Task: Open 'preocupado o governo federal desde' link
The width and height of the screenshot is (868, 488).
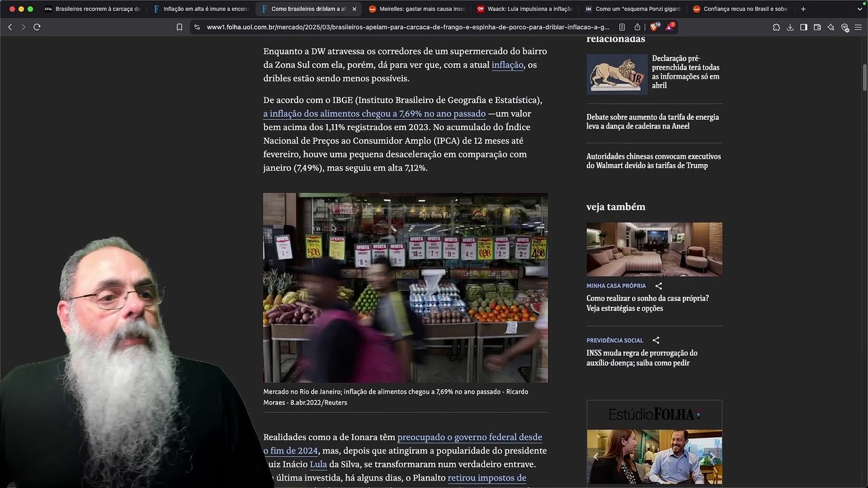Action: coord(469,437)
